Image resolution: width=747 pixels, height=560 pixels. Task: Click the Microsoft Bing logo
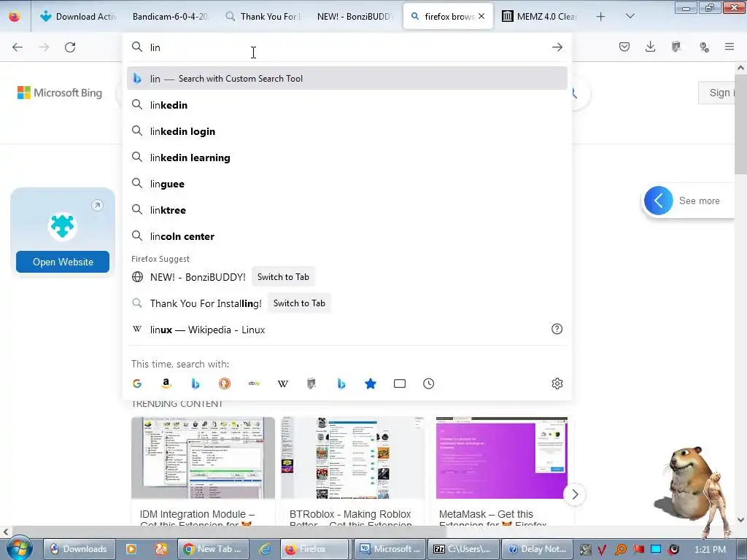[60, 93]
